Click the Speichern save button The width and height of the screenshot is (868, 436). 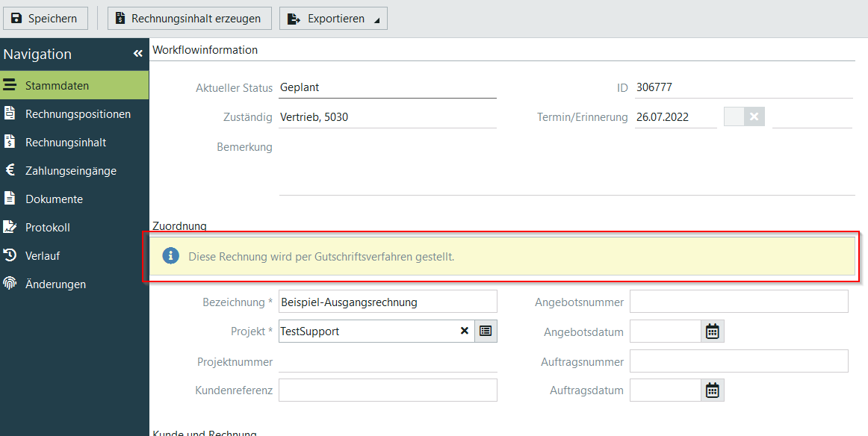[x=45, y=19]
